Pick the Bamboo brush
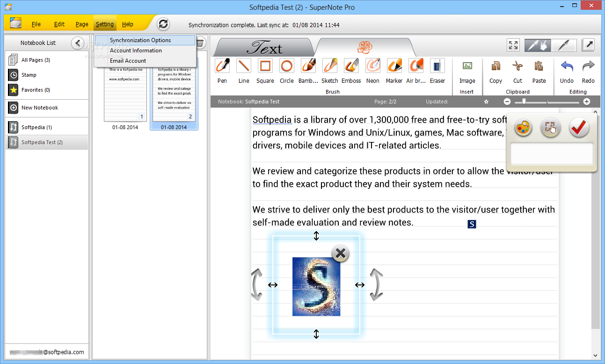 [x=308, y=66]
